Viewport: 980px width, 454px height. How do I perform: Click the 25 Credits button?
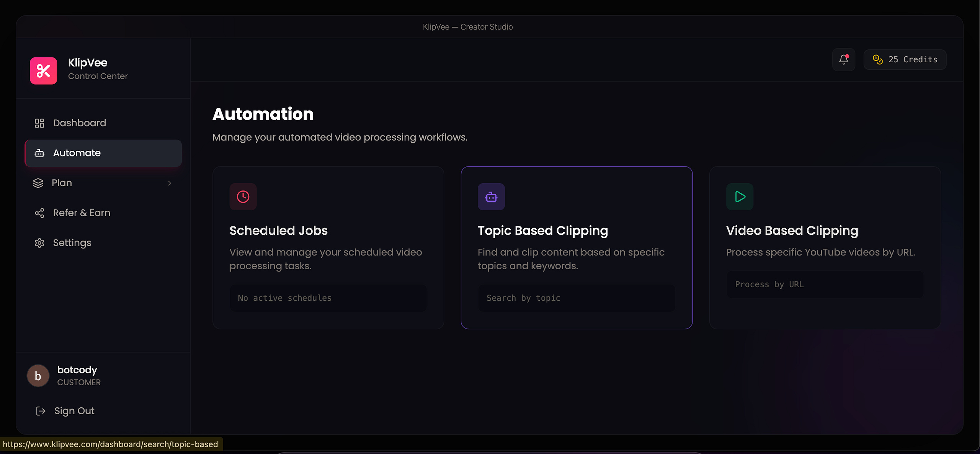tap(905, 60)
